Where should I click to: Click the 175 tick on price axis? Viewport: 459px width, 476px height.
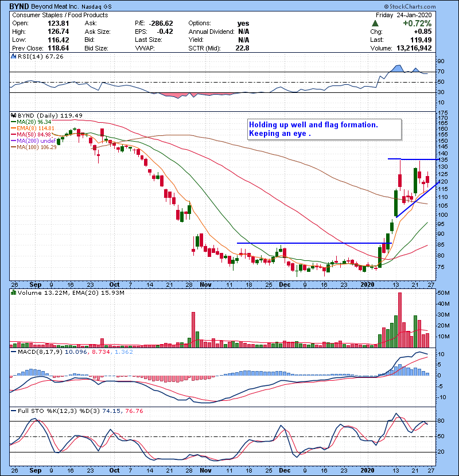pos(443,112)
